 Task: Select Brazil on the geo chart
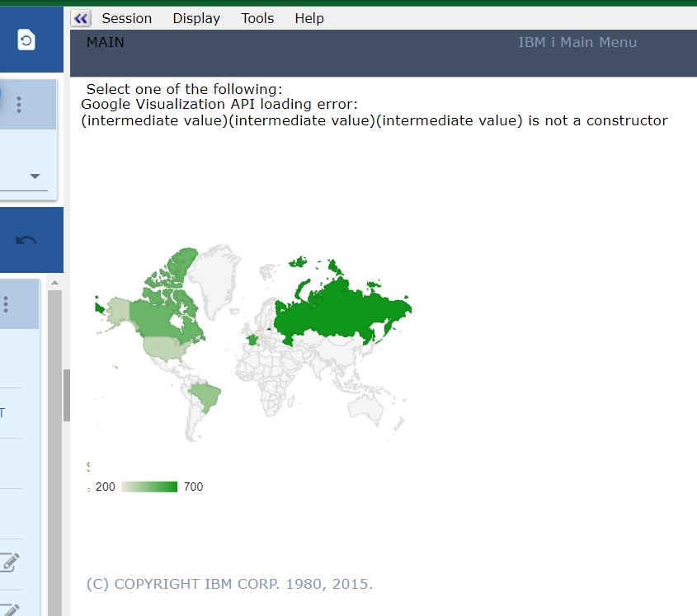203,397
